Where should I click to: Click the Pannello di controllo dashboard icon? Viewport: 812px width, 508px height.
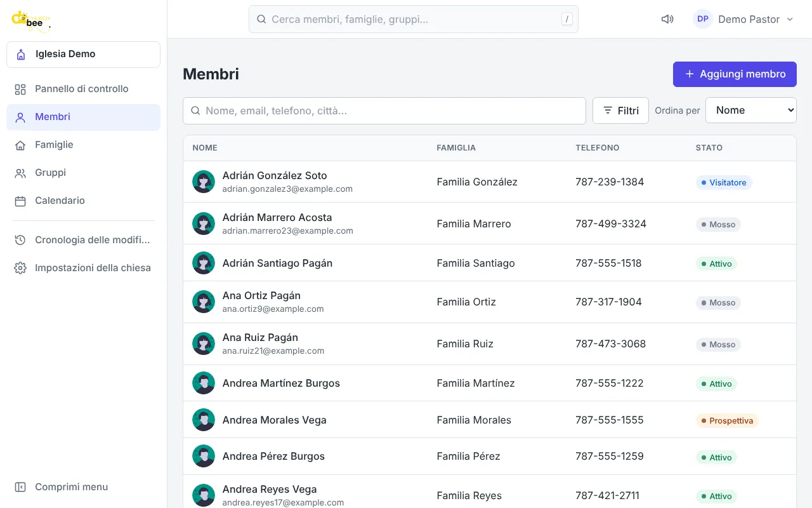(x=20, y=89)
